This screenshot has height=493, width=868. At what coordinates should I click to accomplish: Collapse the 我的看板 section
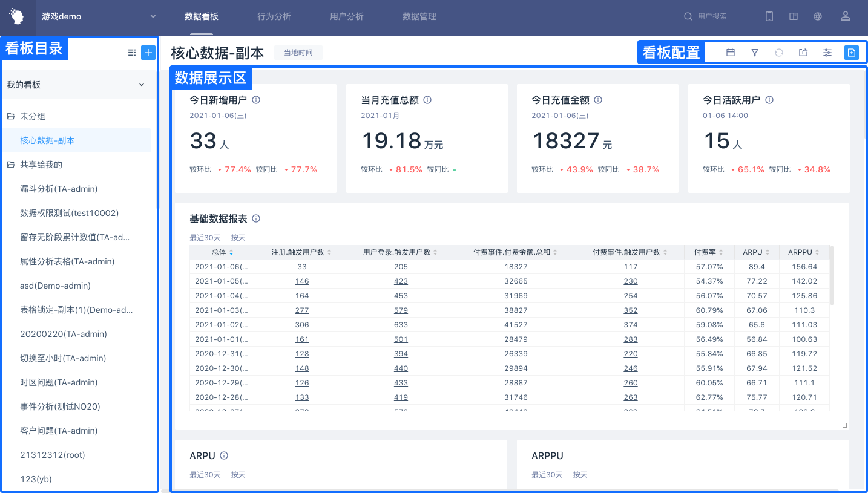(142, 85)
